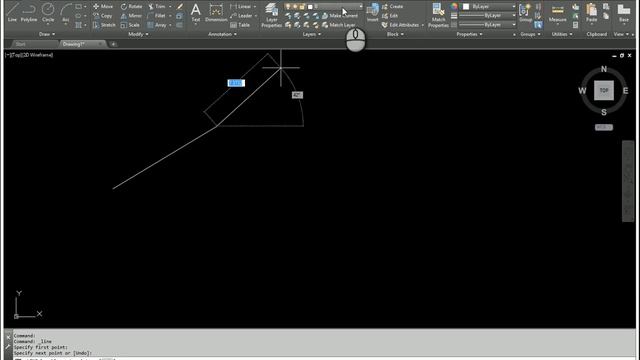Add a new drawing tab
This screenshot has width=640, height=360.
pos(113,44)
